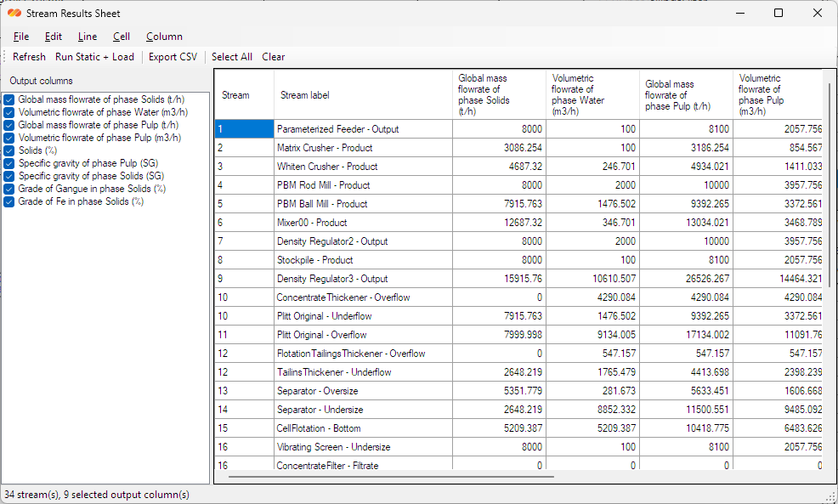The height and width of the screenshot is (504, 838).
Task: Select 'Vibrating Screen - Undersize' cell
Action: (x=363, y=447)
